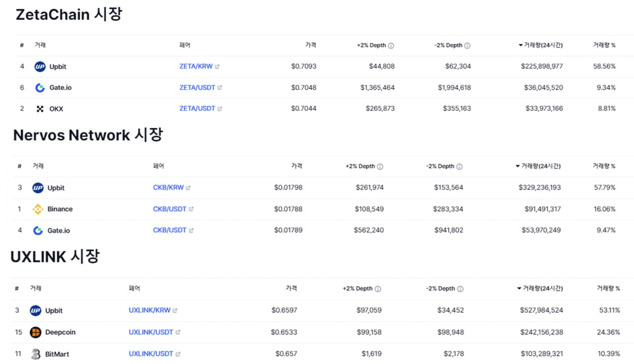634x364 pixels.
Task: Click -2% Depth info icon in ZetaChain table
Action: [x=467, y=46]
